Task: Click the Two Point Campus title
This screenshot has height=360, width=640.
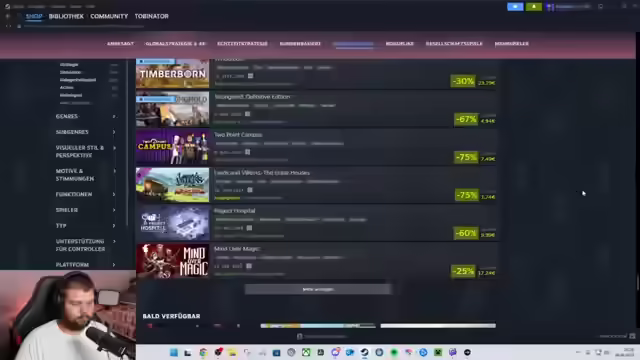Action: [238, 135]
